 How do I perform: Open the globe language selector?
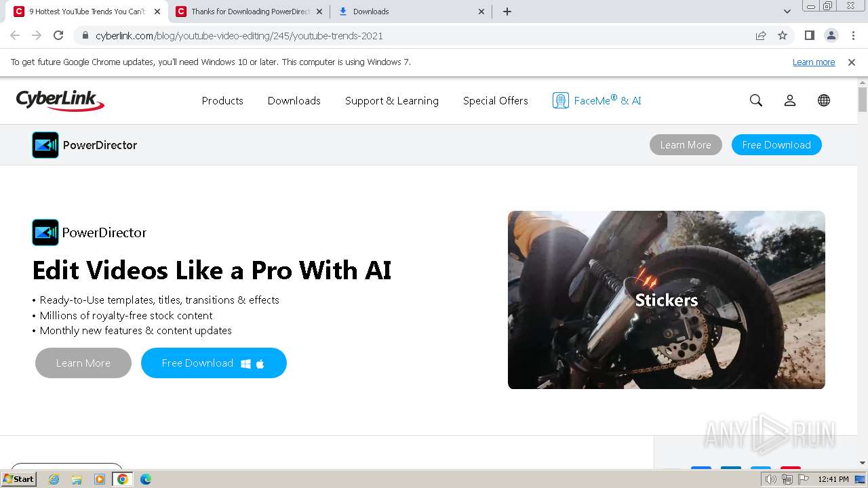pos(824,100)
